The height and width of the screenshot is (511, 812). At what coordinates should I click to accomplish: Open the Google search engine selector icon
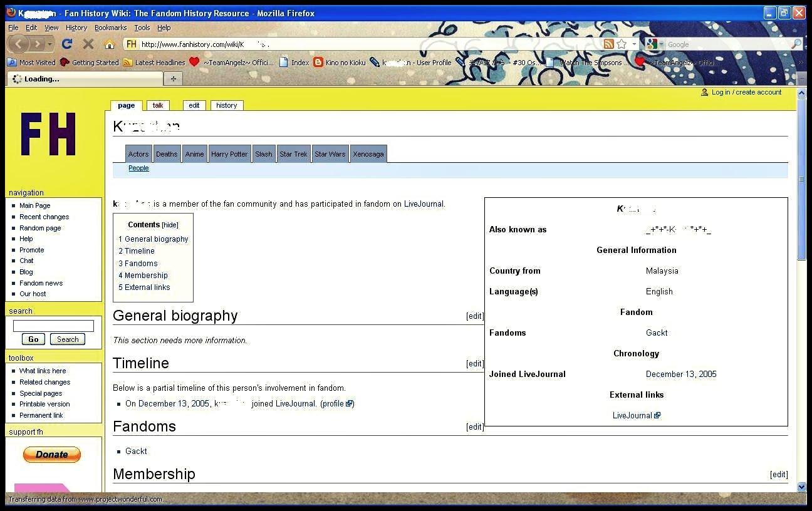(x=652, y=44)
